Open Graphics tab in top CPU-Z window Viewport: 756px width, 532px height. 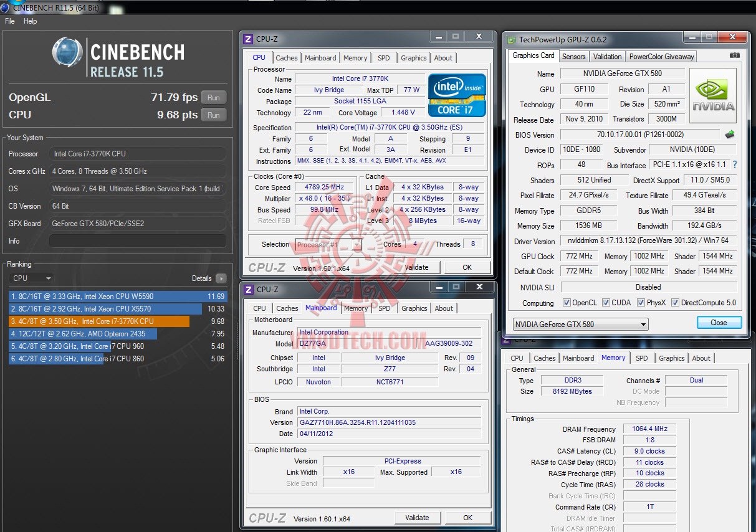[x=414, y=58]
